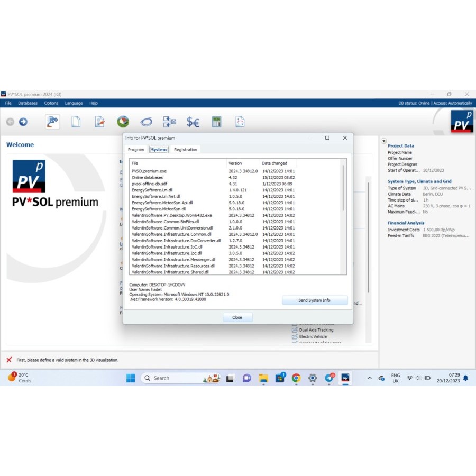Open the Cables plan icon
The width and height of the screenshot is (476, 476).
(x=169, y=122)
